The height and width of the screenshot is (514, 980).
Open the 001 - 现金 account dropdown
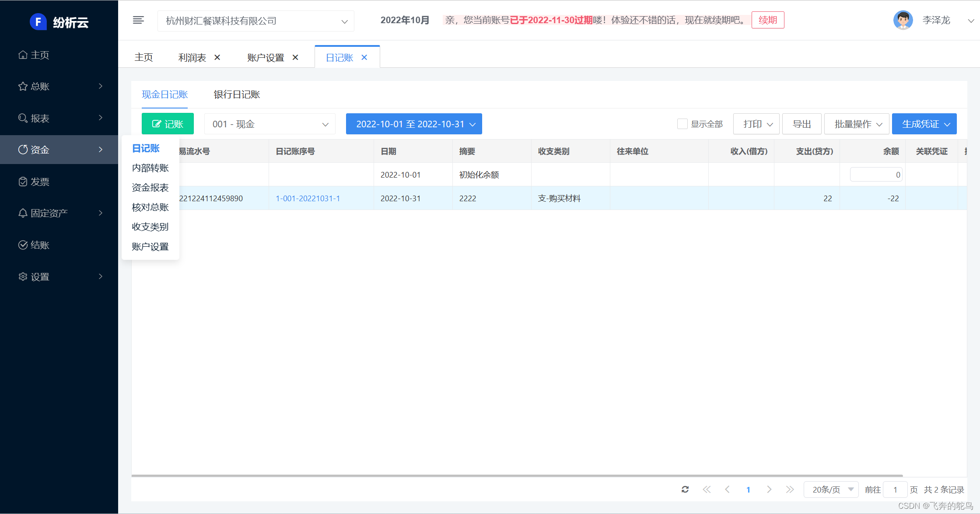pyautogui.click(x=270, y=124)
